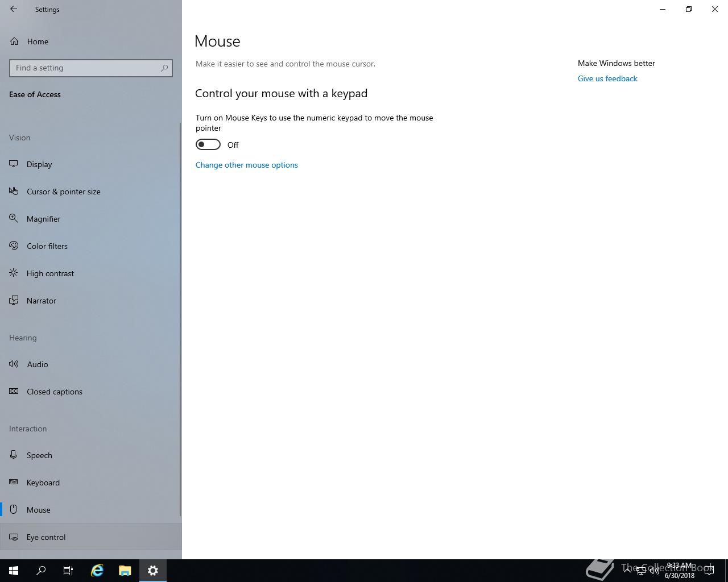Click the Find a setting search box
The width and height of the screenshot is (728, 582).
tap(91, 68)
